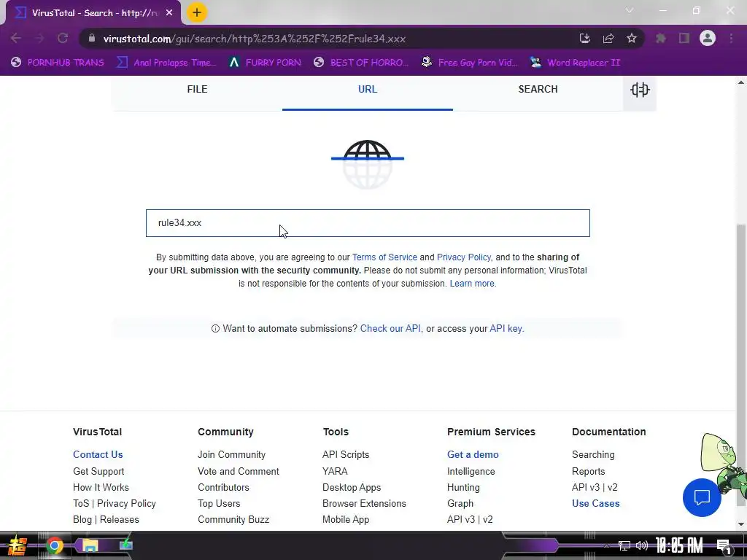The width and height of the screenshot is (747, 560).
Task: Open the Privacy Policy link in disclaimer
Action: (463, 257)
